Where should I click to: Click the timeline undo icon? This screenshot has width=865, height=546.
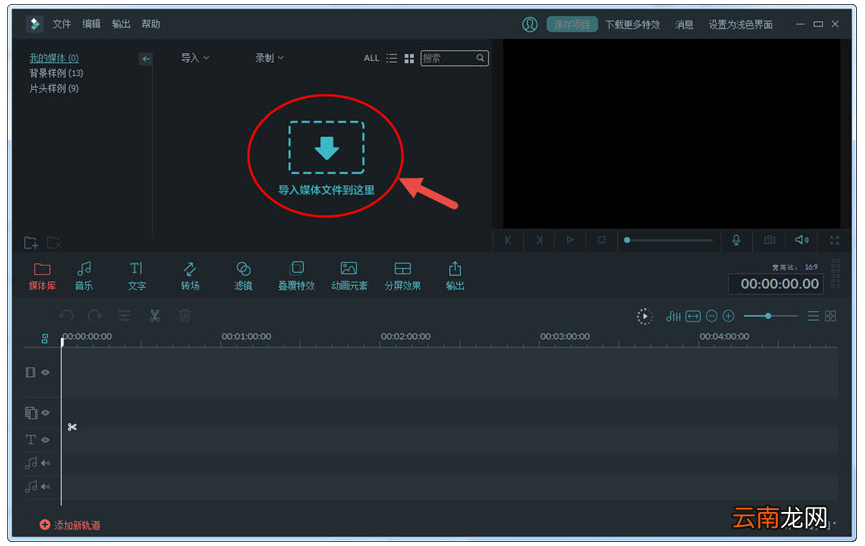pyautogui.click(x=66, y=316)
